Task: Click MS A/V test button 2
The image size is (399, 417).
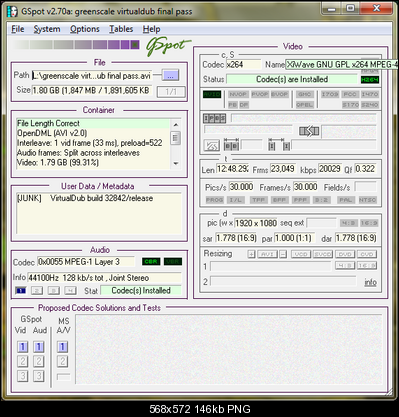Action: coord(62,361)
